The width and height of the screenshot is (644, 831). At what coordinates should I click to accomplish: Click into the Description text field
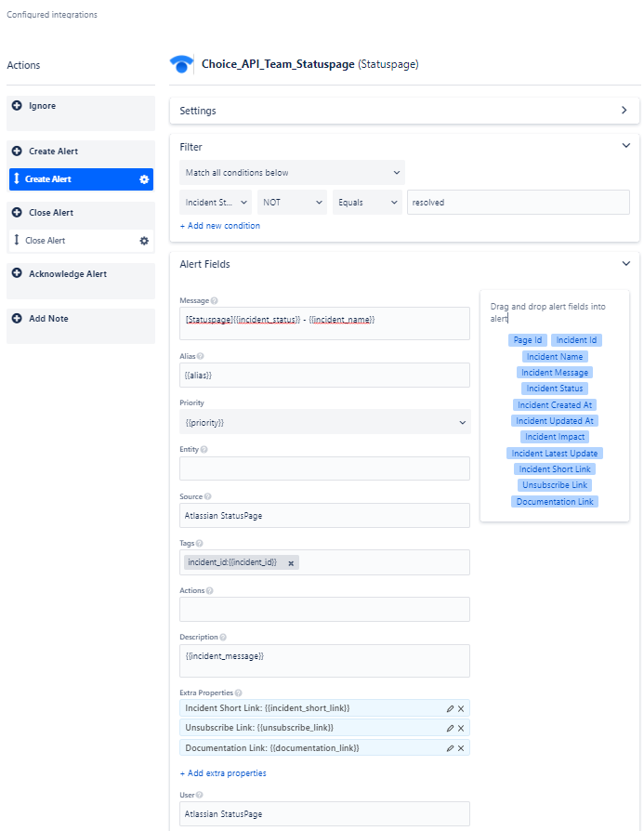325,661
